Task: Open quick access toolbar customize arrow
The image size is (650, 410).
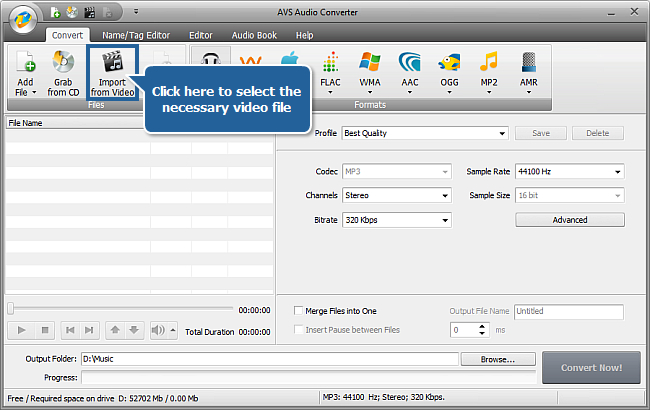Action: click(x=136, y=12)
